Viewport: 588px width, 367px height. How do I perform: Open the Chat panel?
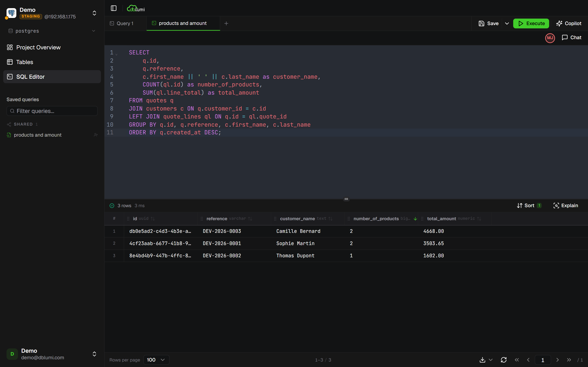(x=571, y=38)
